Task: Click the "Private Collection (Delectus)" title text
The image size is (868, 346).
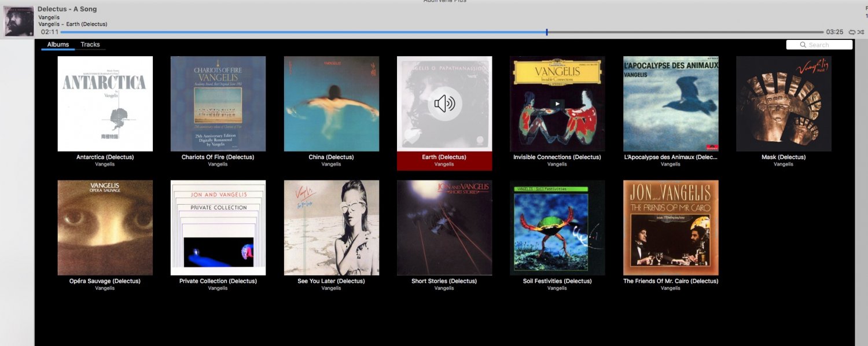Action: pyautogui.click(x=218, y=281)
